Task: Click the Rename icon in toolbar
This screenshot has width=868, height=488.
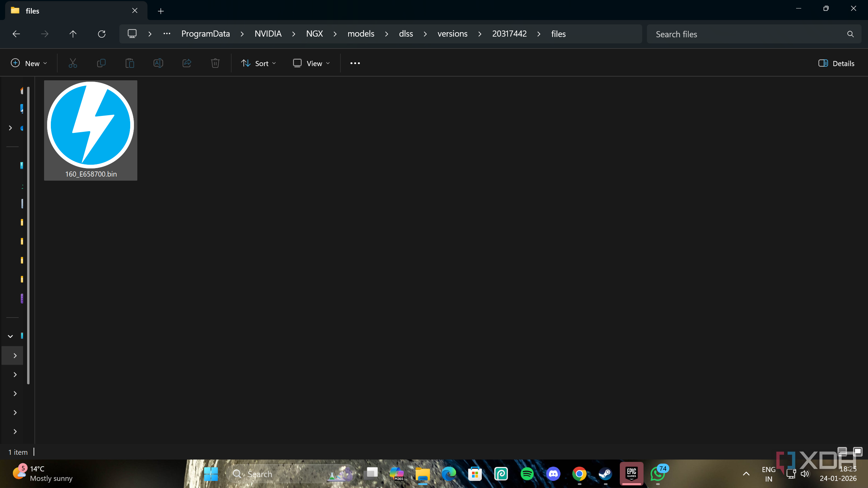Action: point(158,63)
